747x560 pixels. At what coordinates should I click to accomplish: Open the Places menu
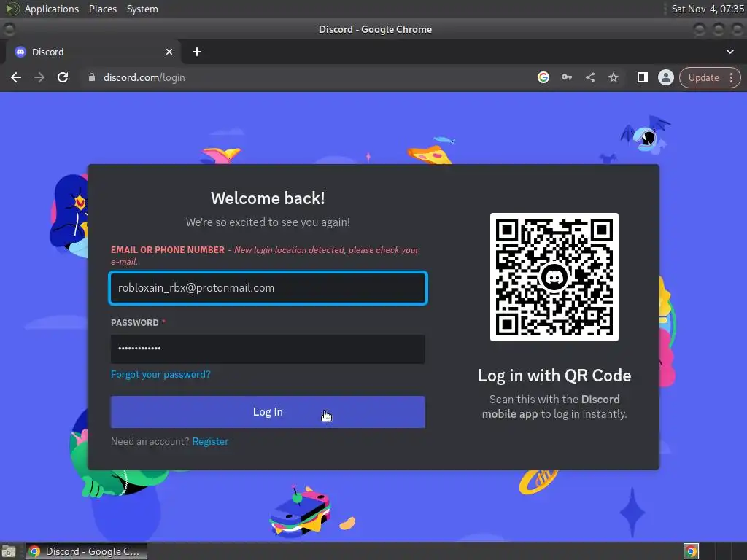pyautogui.click(x=103, y=9)
